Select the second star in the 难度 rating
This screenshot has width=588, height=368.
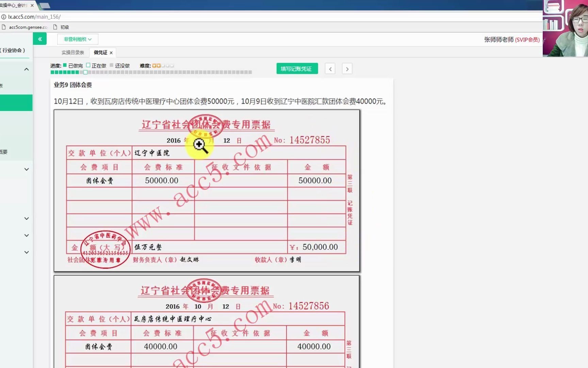(159, 65)
